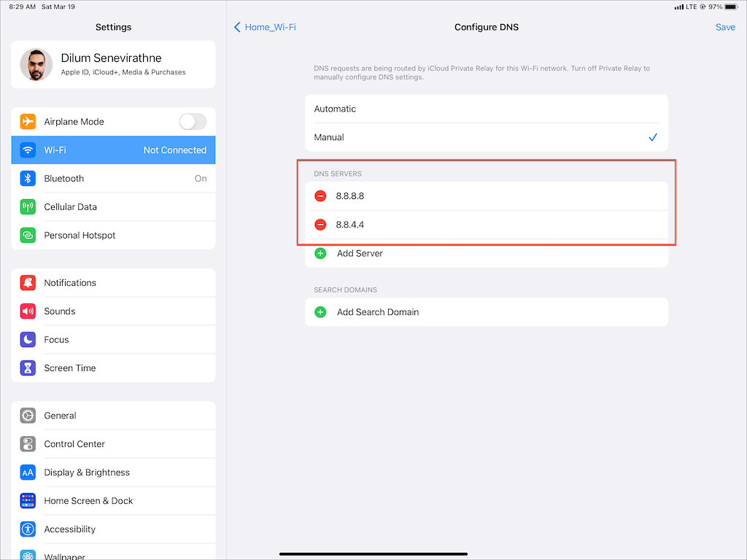Save the DNS configuration

click(725, 27)
